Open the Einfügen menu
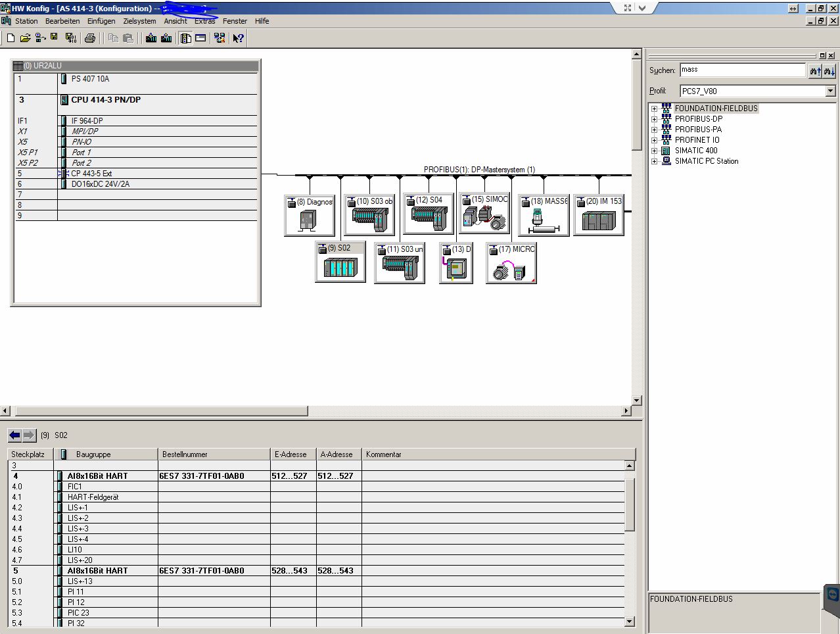This screenshot has width=840, height=634. tap(101, 21)
